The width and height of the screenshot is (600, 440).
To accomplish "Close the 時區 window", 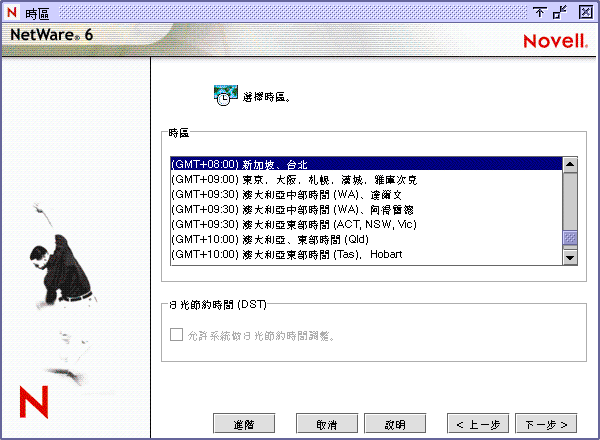I will (x=585, y=13).
